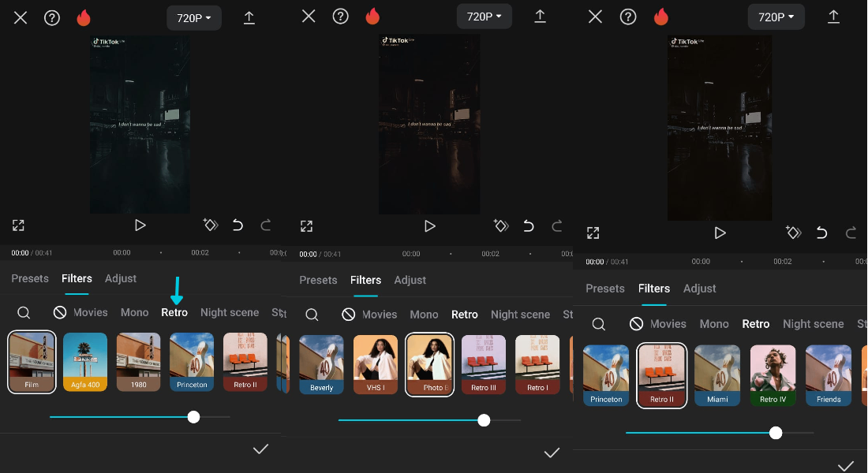Select the Night scene category in the middle panel
The width and height of the screenshot is (868, 473).
pyautogui.click(x=520, y=315)
